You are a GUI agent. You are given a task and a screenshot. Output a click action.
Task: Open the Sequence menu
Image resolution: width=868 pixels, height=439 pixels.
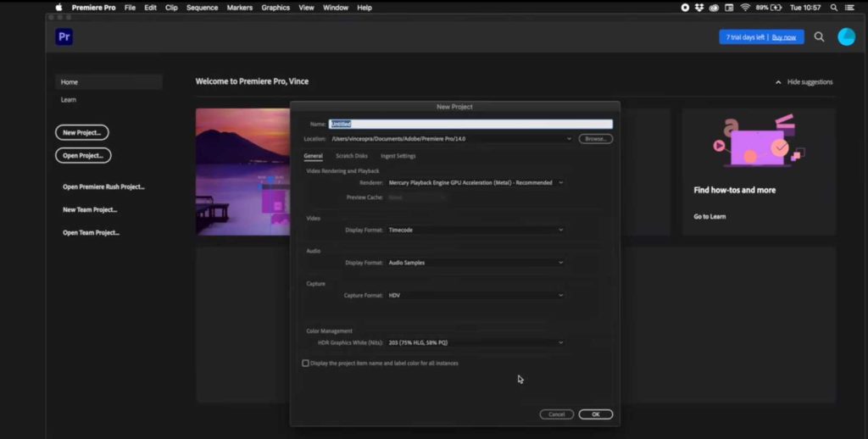202,8
